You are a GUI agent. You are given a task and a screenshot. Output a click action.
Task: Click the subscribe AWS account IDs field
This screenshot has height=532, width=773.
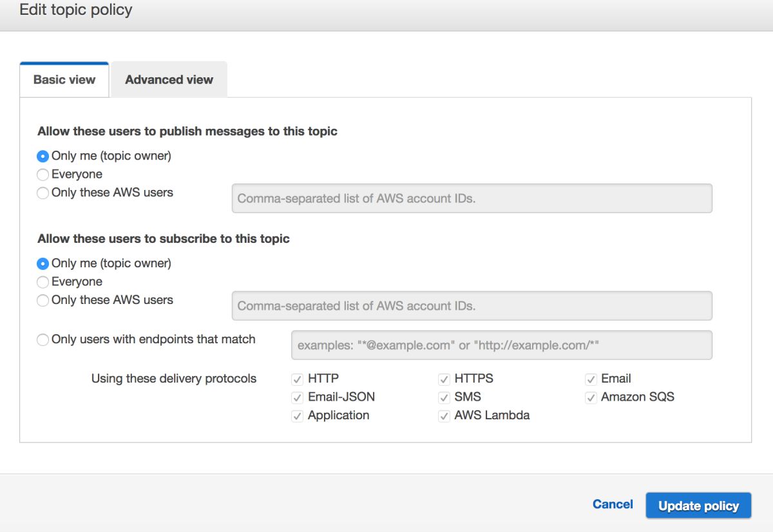472,306
